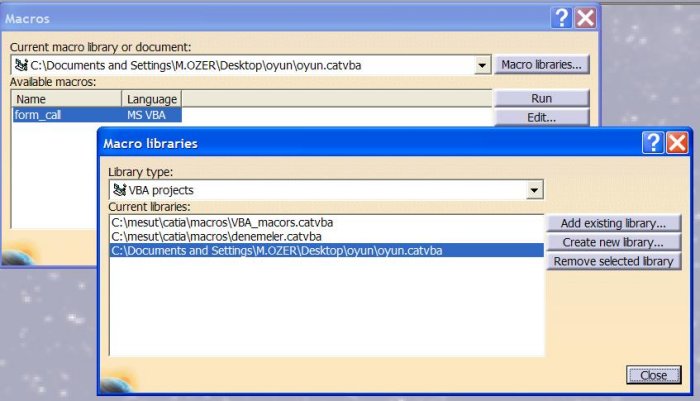The height and width of the screenshot is (401, 700).
Task: Select the form_call macro row
Action: (66, 115)
